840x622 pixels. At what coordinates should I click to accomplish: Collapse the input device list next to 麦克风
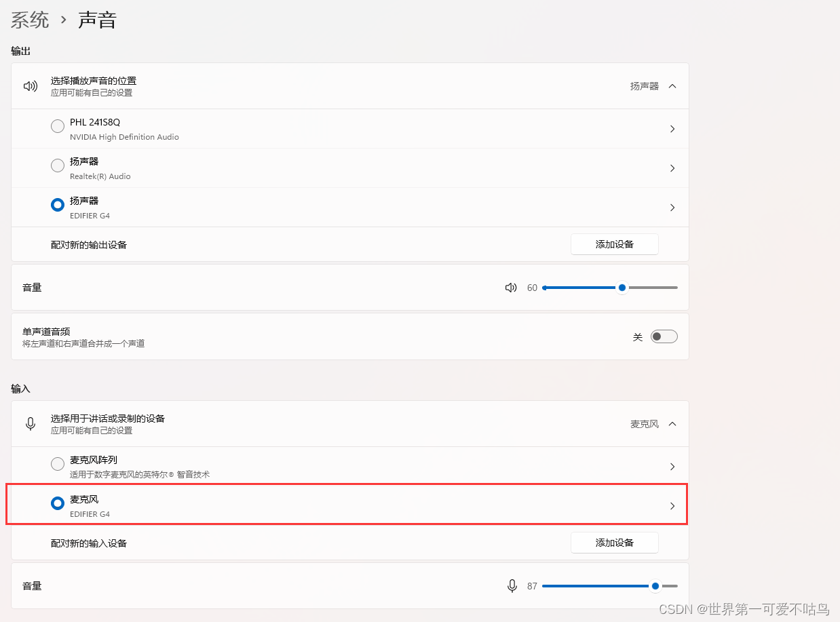(672, 424)
